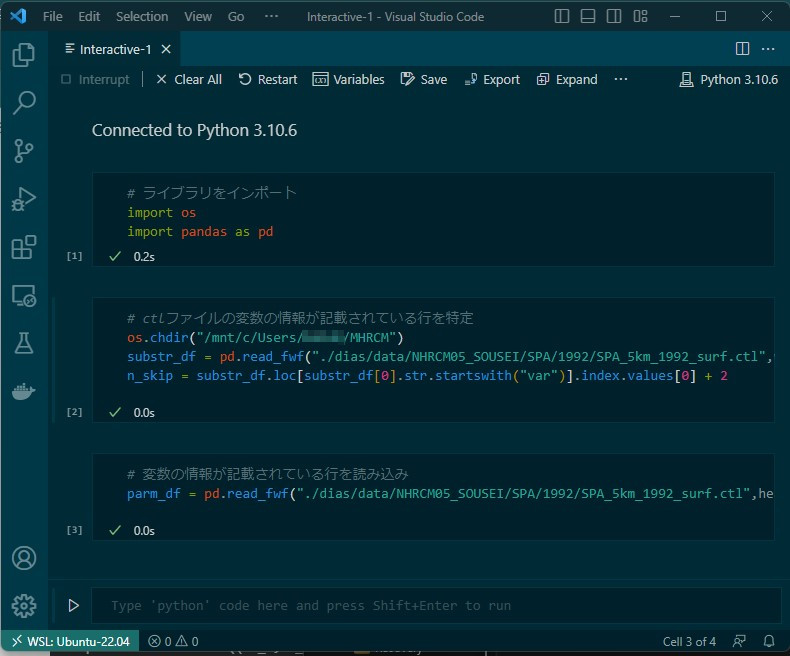
Task: Open editor More Actions ellipsis
Action: click(x=768, y=49)
